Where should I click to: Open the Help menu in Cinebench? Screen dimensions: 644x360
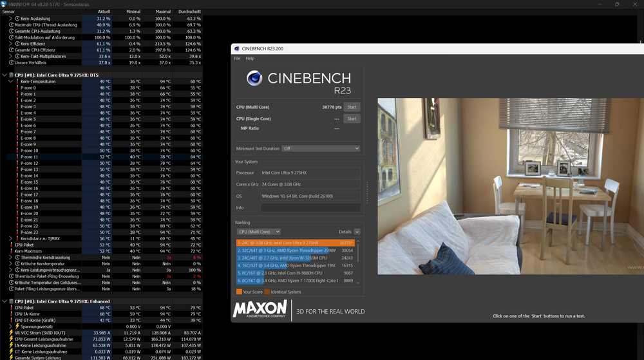[250, 59]
